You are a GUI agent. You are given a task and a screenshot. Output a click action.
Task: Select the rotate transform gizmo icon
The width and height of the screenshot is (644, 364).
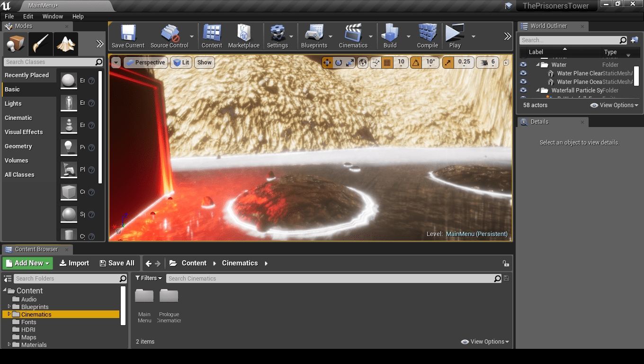(x=339, y=63)
